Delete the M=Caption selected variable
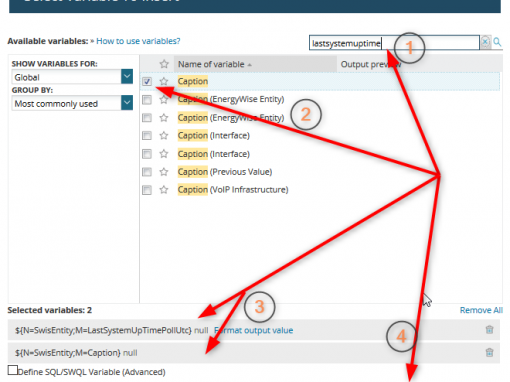Screen dimensions: 510x382 tap(489, 352)
